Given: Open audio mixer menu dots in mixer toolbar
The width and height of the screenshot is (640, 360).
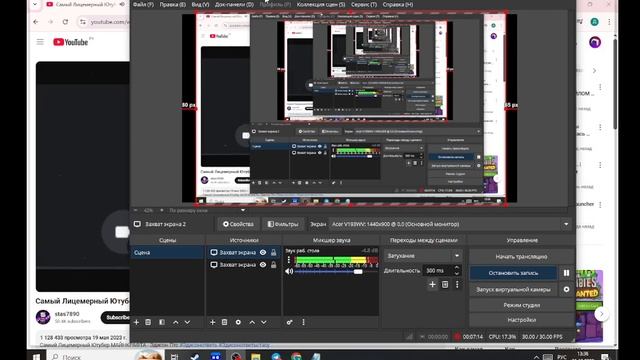Looking at the screenshot, I should coord(303,322).
